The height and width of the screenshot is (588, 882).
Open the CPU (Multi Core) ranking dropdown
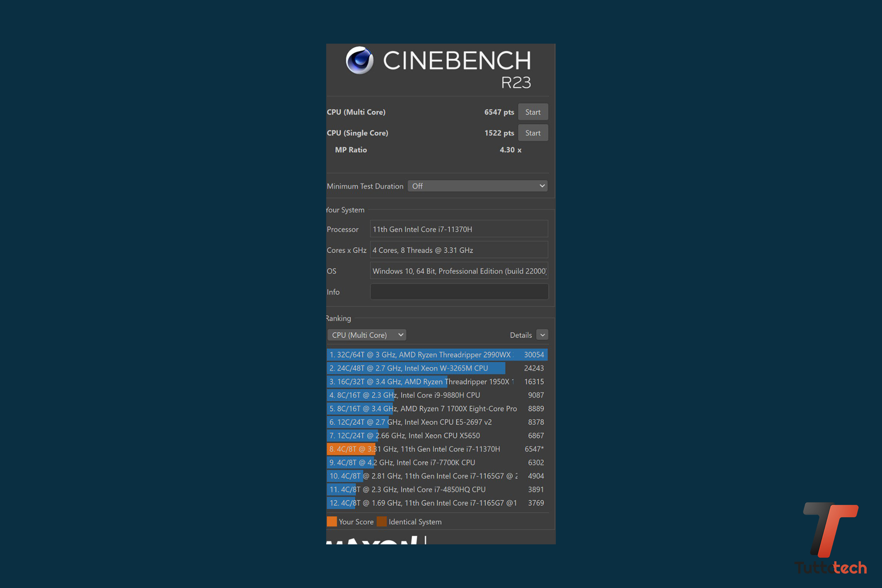[x=367, y=335]
